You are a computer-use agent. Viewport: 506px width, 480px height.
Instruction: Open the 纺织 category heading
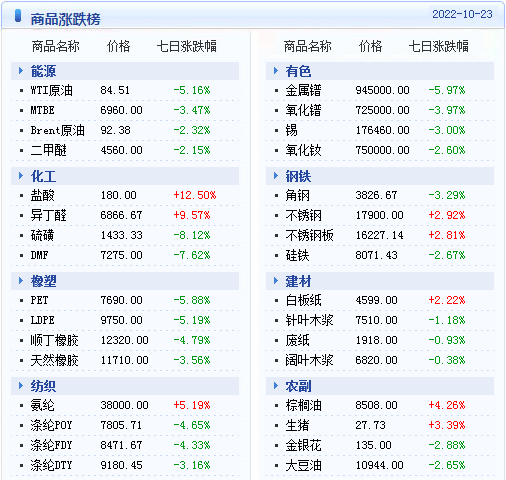tap(43, 386)
